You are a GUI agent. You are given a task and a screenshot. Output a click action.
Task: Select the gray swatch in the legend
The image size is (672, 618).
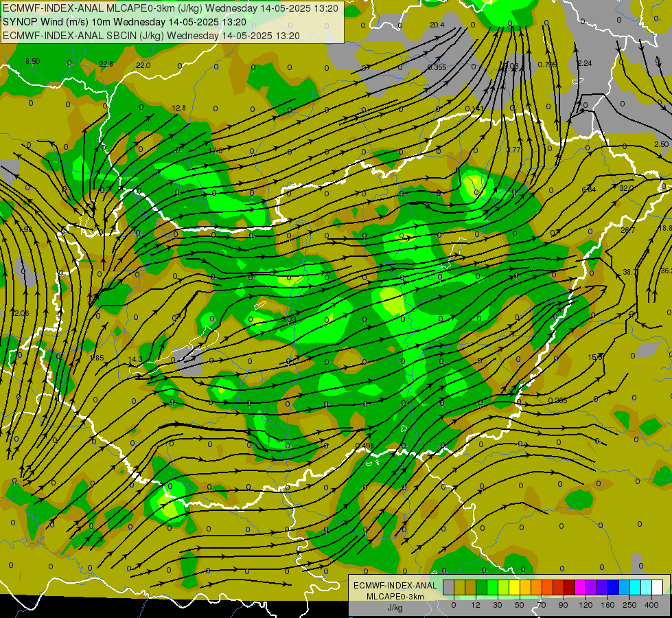click(449, 587)
